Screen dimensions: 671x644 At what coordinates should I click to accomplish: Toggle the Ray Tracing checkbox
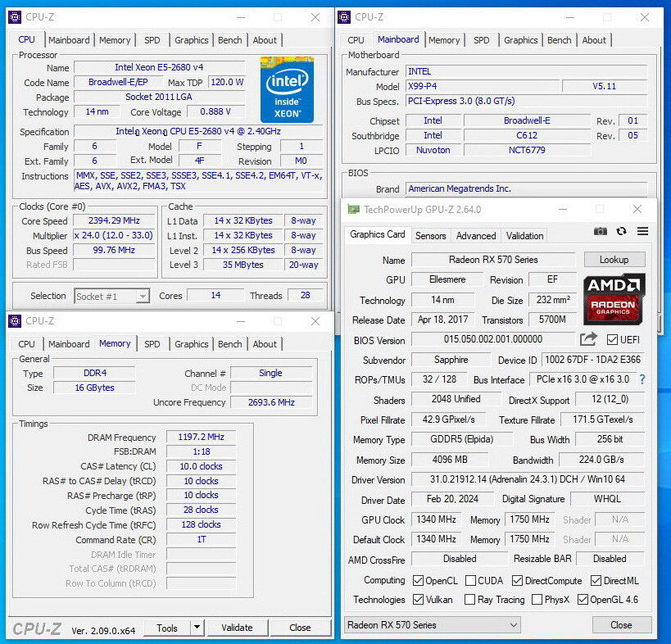click(469, 600)
